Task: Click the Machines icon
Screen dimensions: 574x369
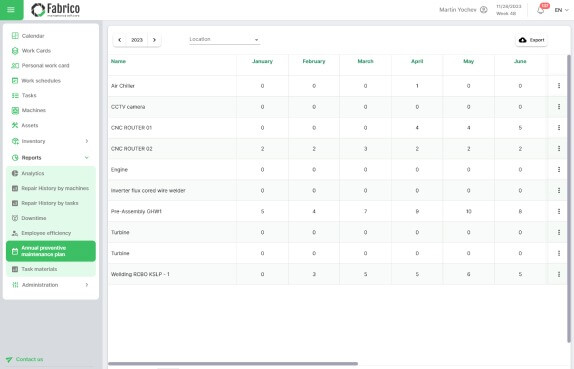Action: coord(15,110)
